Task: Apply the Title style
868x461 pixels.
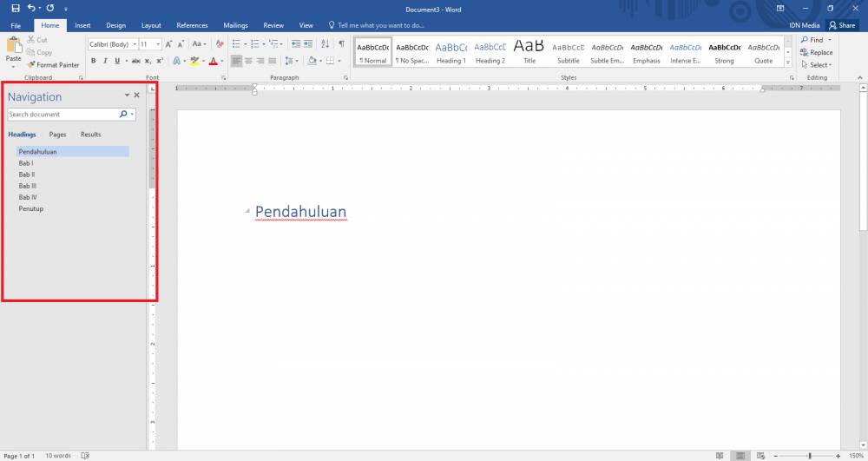Action: click(529, 53)
